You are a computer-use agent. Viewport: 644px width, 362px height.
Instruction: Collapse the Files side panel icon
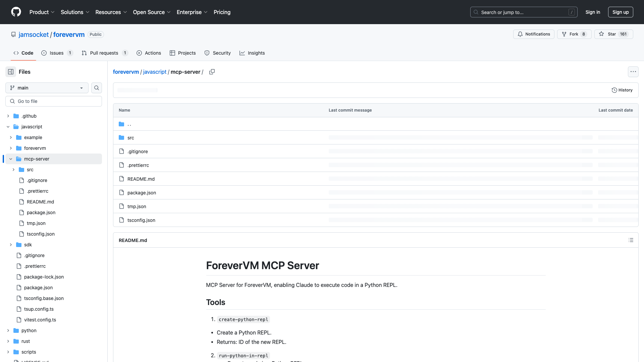[x=10, y=72]
